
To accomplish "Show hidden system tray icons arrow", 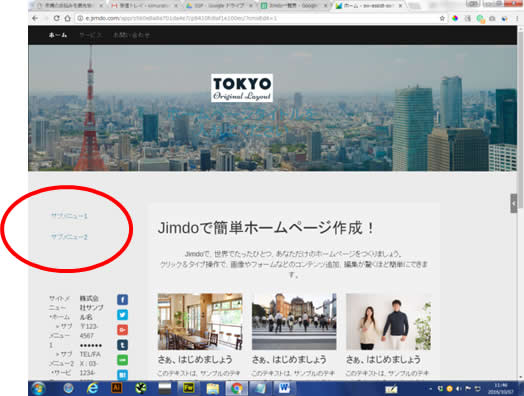I will point(430,389).
